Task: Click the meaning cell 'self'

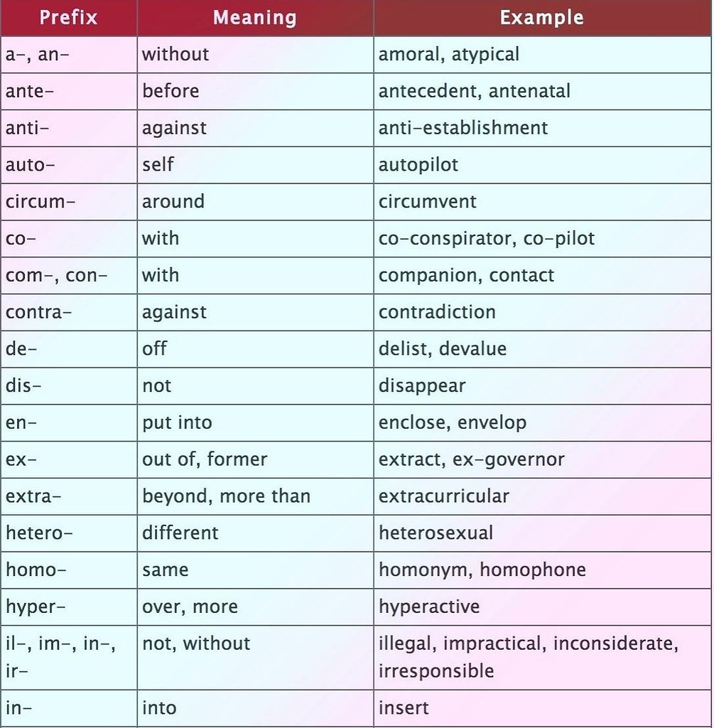Action: [158, 165]
